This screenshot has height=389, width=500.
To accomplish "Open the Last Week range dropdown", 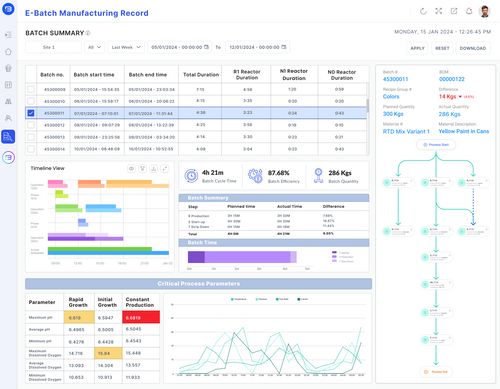I will click(126, 47).
